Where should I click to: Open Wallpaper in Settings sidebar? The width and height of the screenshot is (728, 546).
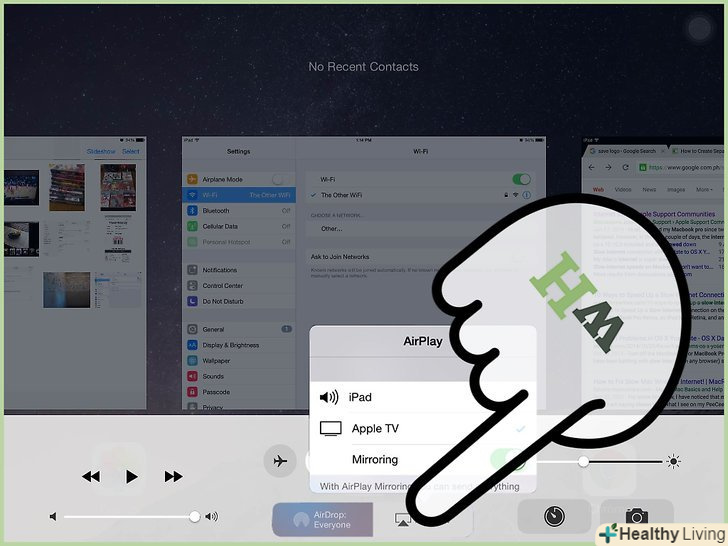tap(239, 361)
